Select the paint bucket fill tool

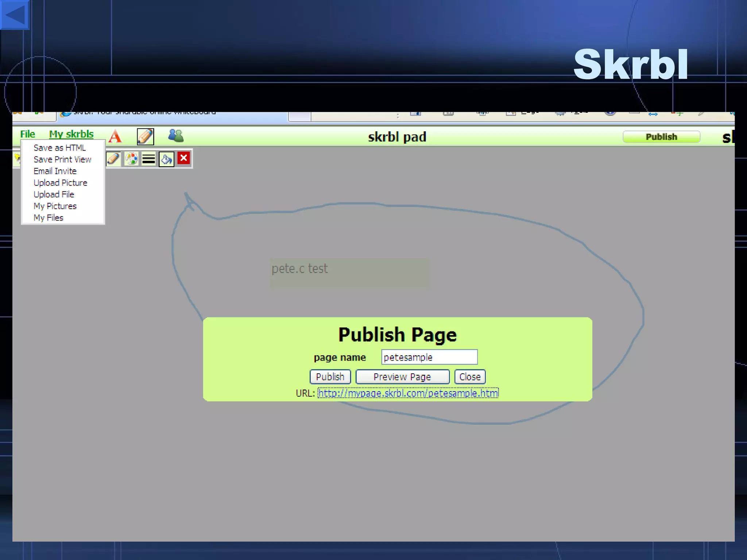pos(166,159)
